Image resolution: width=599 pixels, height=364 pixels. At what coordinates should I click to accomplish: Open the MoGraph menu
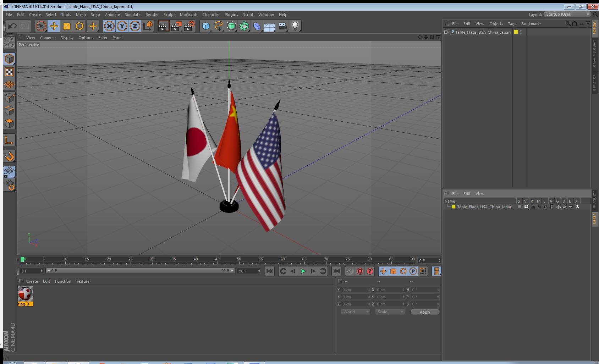(x=188, y=15)
